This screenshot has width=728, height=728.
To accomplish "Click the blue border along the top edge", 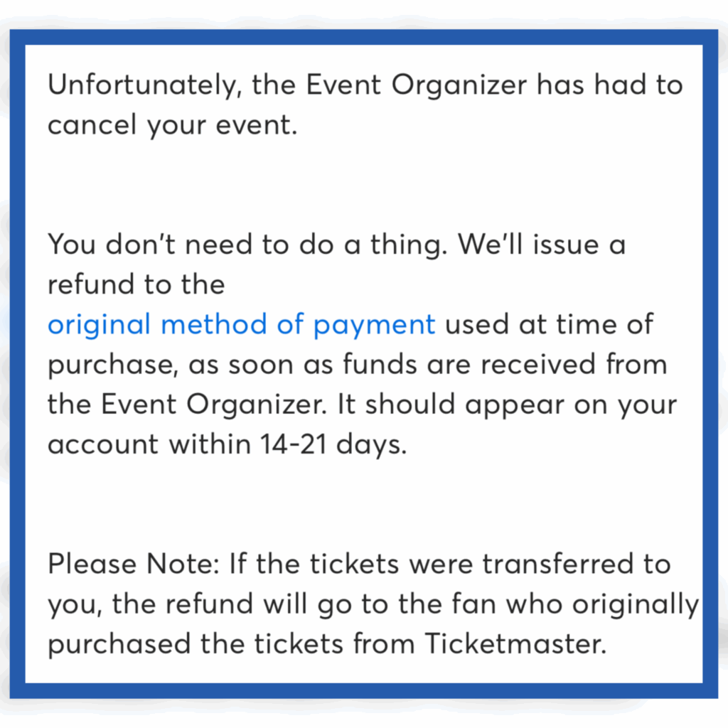I will click(364, 37).
